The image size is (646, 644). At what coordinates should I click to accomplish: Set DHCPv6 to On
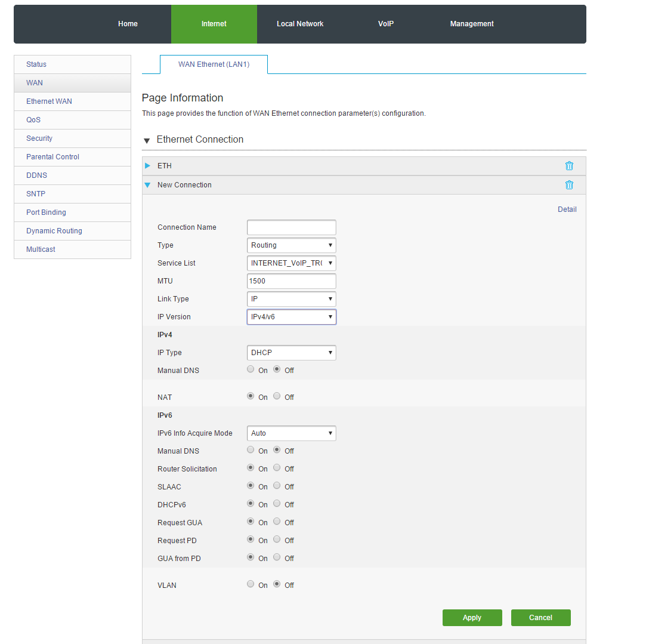[x=251, y=503]
